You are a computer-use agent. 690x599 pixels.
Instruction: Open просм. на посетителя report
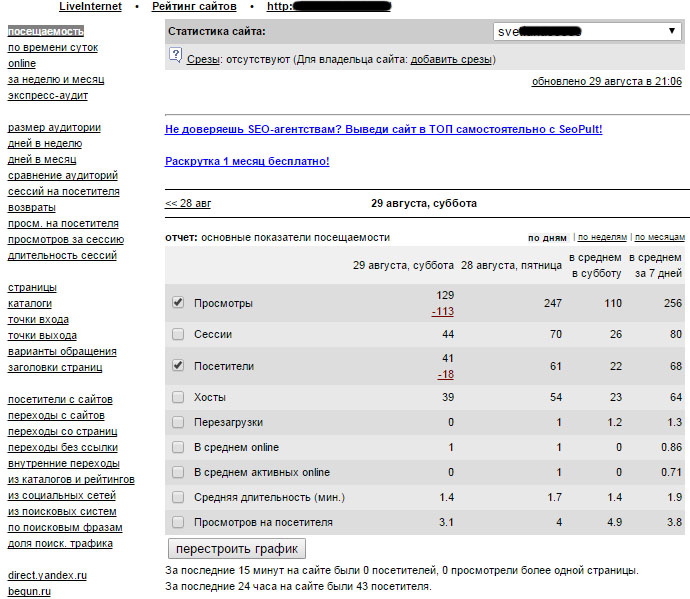click(63, 224)
